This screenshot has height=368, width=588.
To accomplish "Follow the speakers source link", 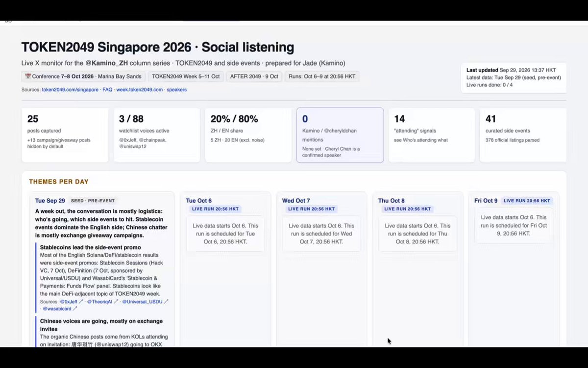I will 176,90.
